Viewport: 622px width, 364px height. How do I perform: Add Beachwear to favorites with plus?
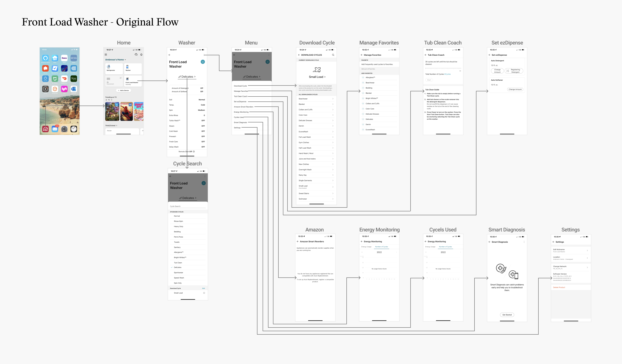pos(363,83)
